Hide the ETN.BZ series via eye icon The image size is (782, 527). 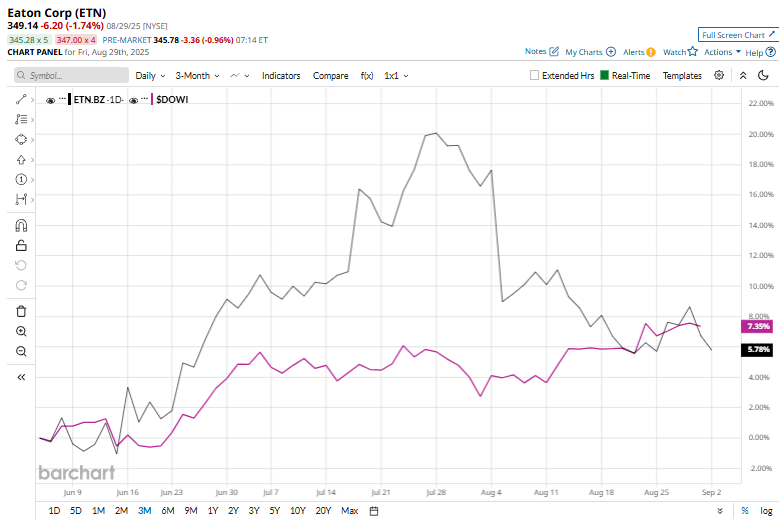pos(50,100)
